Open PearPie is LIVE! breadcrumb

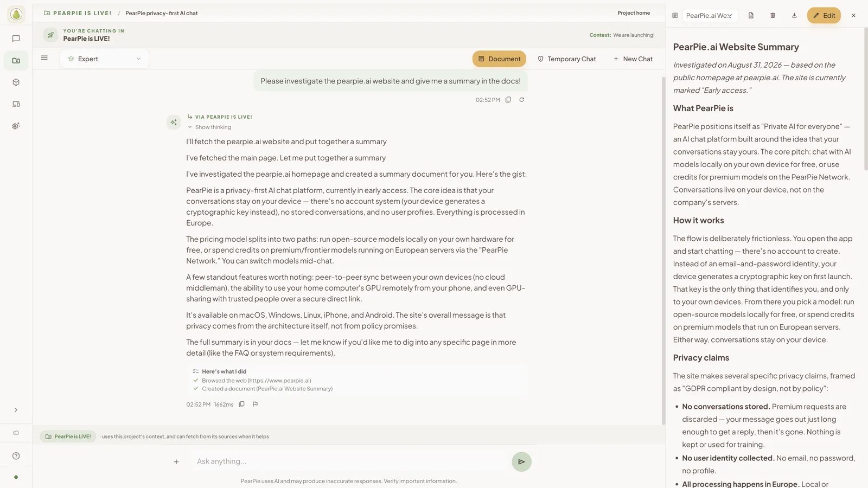pyautogui.click(x=78, y=13)
